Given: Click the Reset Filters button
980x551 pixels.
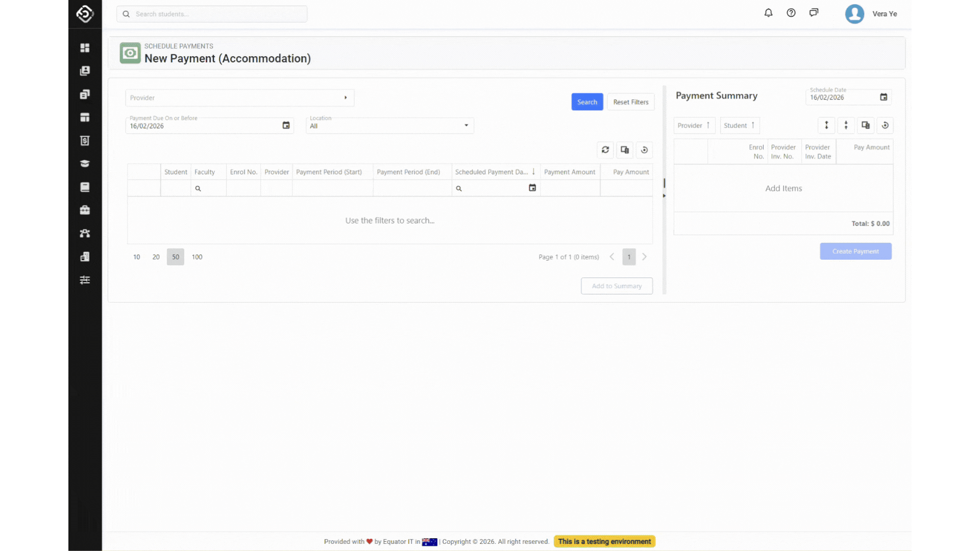Looking at the screenshot, I should [x=630, y=102].
